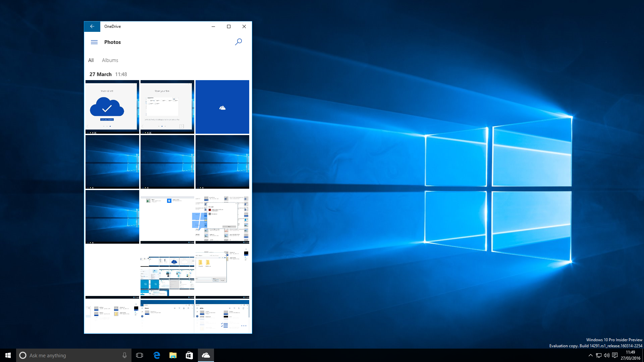The width and height of the screenshot is (644, 362).
Task: Select the All tab in Photos view
Action: (x=91, y=60)
